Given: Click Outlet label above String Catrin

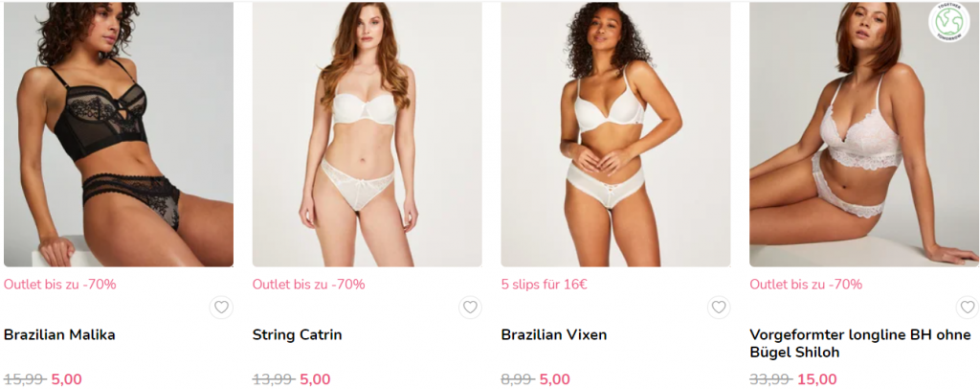Looking at the screenshot, I should coord(309,284).
